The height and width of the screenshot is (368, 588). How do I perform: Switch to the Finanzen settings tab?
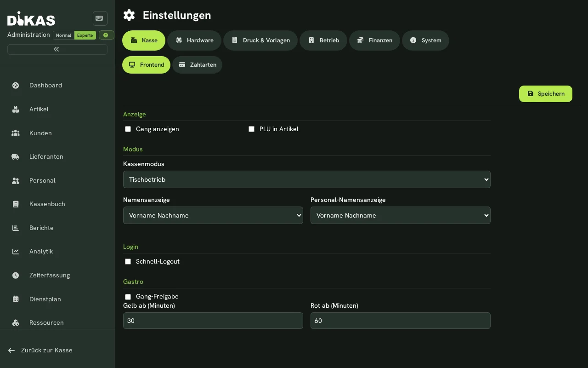374,40
